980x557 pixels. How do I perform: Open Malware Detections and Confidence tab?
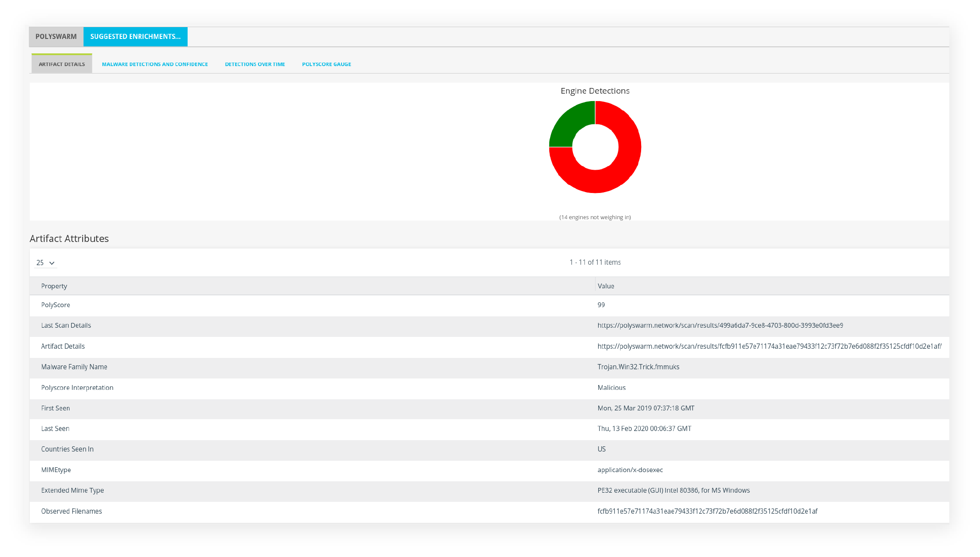click(155, 64)
